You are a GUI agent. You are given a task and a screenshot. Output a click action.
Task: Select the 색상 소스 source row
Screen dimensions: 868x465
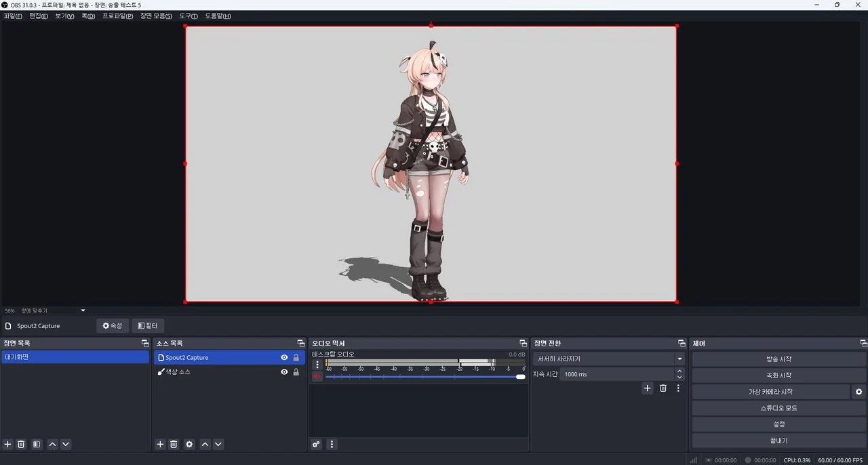coord(229,371)
